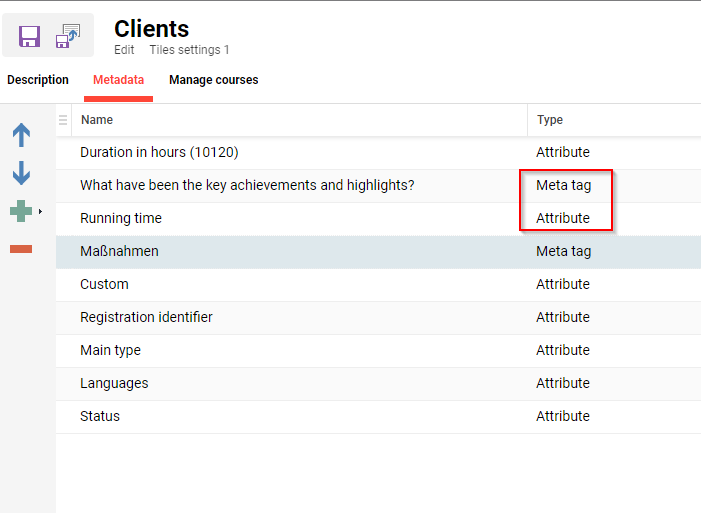Select the Maßnahmen metadata row
The width and height of the screenshot is (701, 513).
[x=119, y=252]
